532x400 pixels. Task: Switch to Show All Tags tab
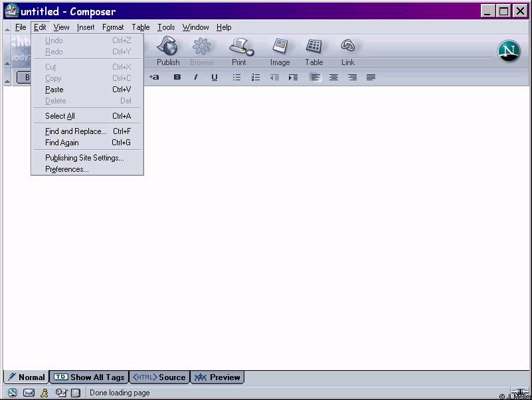pos(89,377)
